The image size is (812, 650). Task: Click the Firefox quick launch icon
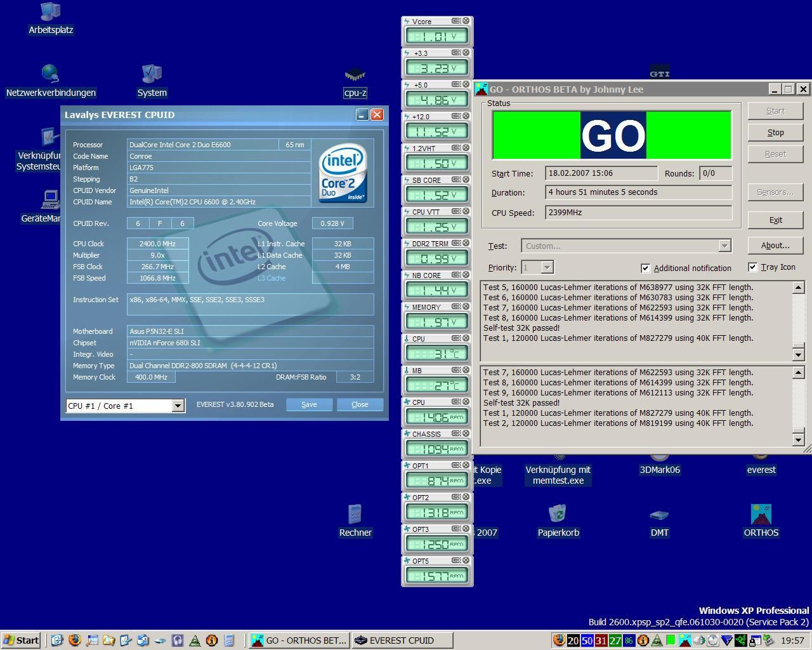pos(74,640)
